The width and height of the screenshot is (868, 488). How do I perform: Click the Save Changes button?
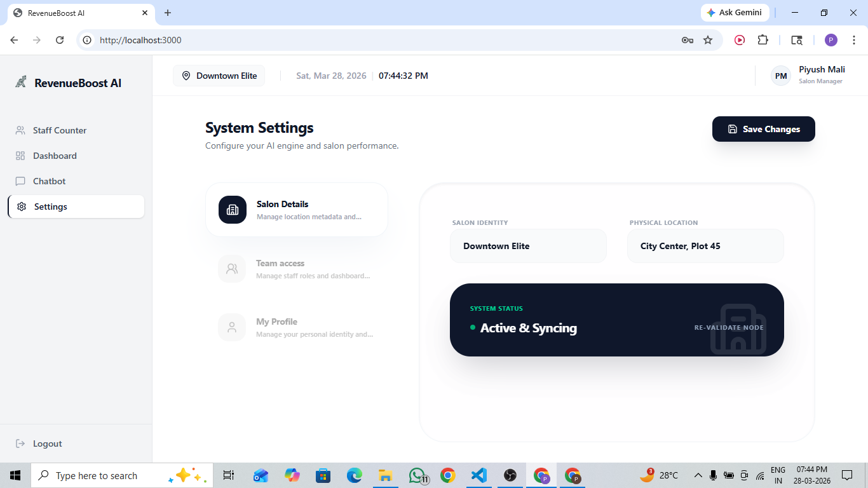tap(763, 129)
